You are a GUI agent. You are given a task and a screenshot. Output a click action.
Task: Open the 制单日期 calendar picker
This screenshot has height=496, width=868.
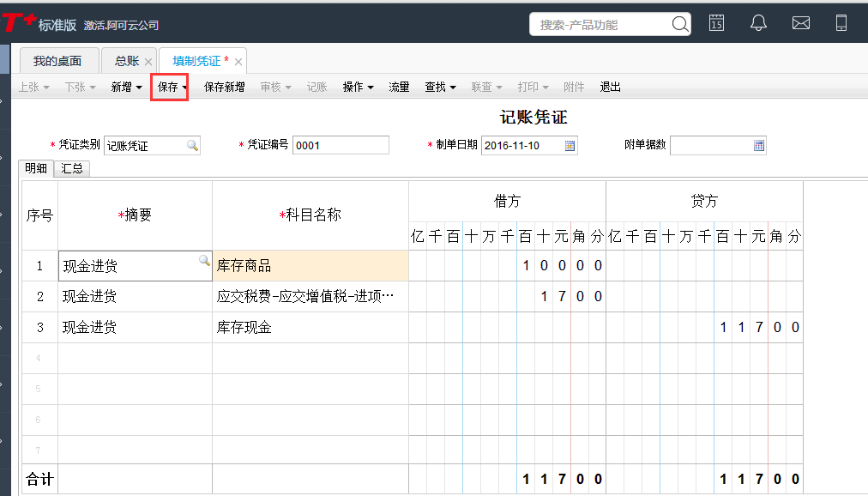coord(570,145)
